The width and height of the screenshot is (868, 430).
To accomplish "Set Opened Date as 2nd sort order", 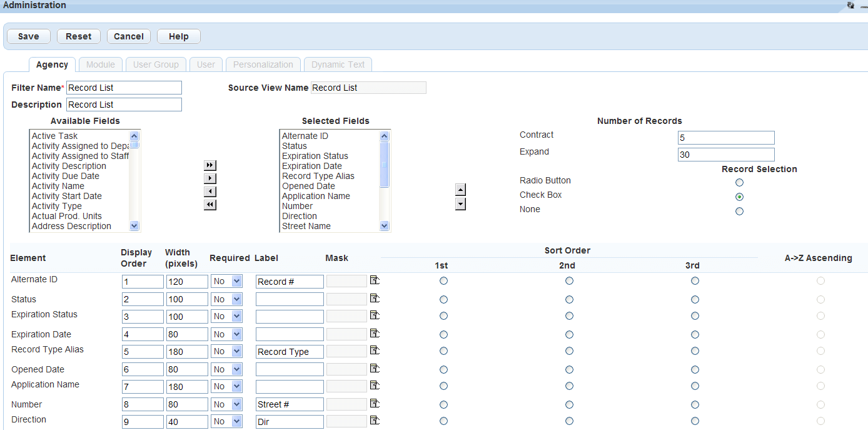I will click(x=569, y=370).
